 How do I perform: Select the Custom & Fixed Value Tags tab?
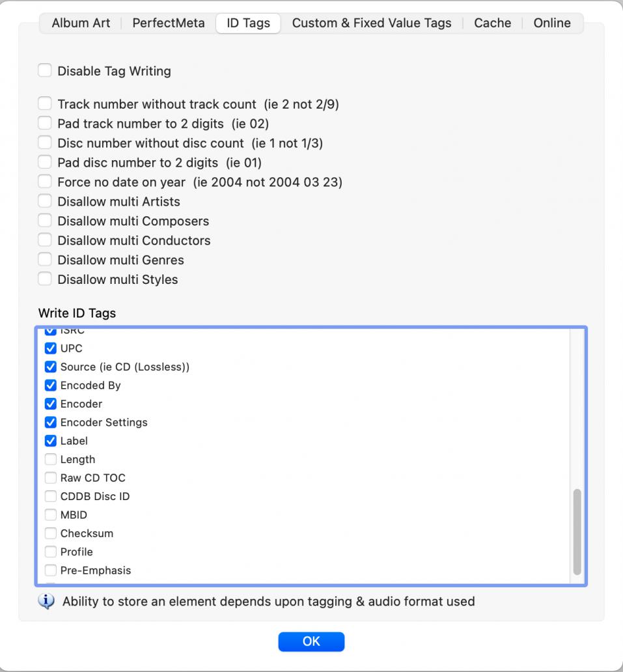click(371, 23)
